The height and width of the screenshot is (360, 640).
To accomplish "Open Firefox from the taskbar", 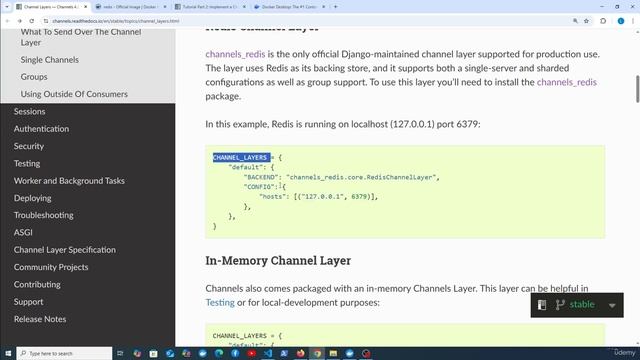I will tap(300, 353).
